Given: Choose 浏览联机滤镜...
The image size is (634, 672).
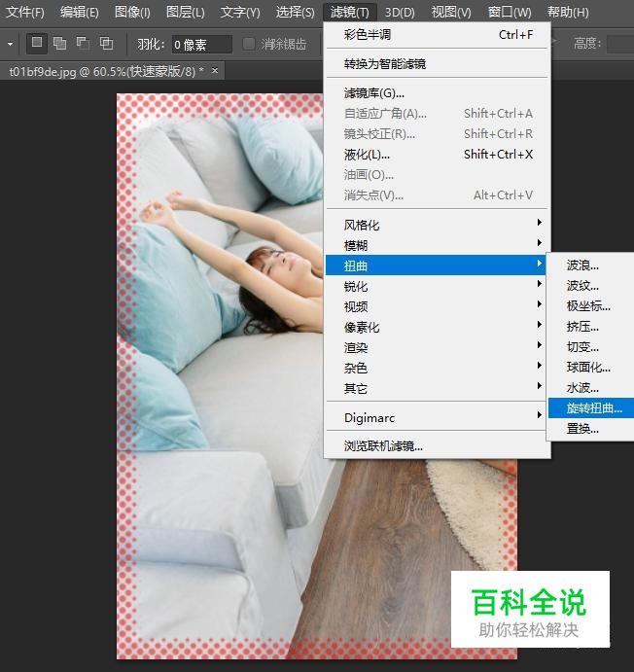Looking at the screenshot, I should click(437, 446).
